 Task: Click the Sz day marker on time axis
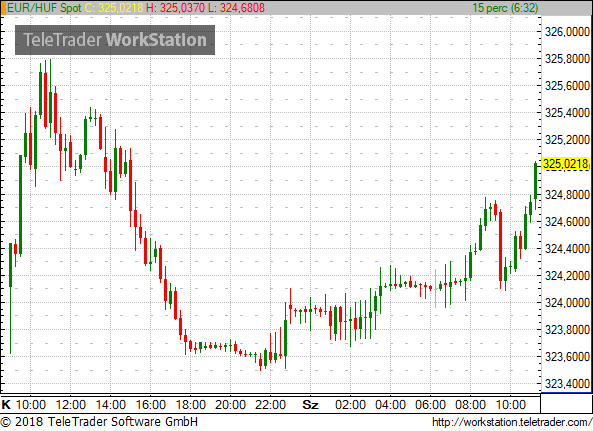click(x=310, y=405)
